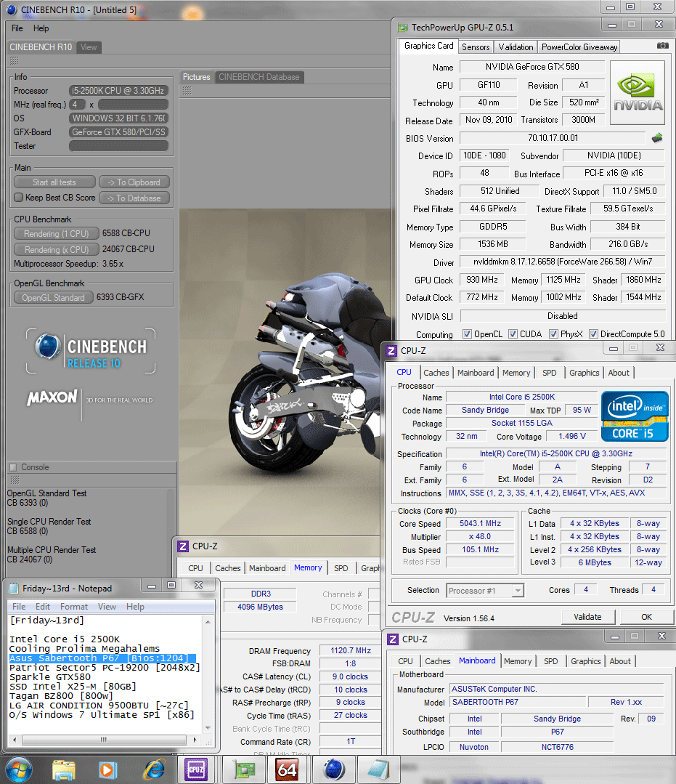Click the To Database button
The image size is (676, 784).
coord(134,198)
